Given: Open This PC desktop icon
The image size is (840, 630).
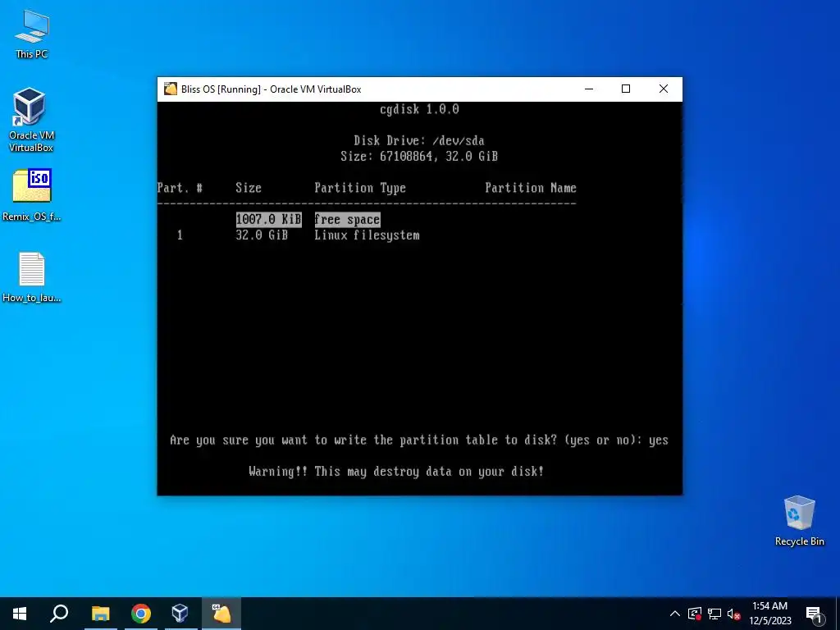Looking at the screenshot, I should pos(32,34).
